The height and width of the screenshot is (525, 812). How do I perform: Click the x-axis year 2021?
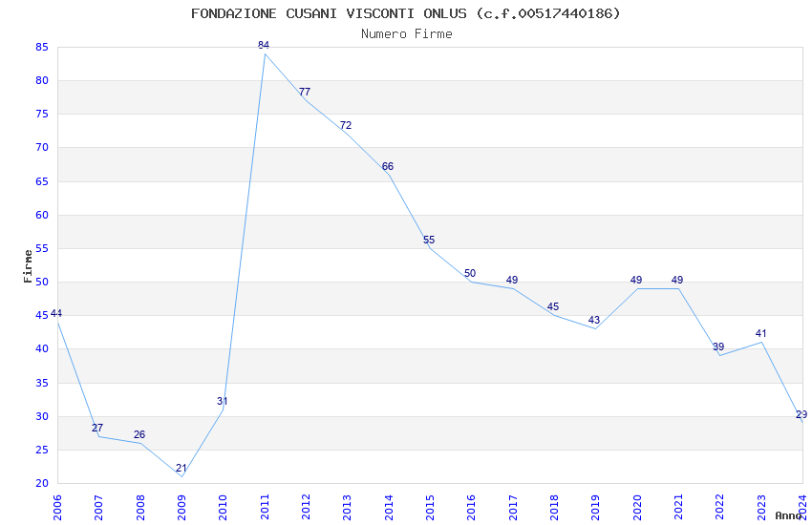pos(678,507)
